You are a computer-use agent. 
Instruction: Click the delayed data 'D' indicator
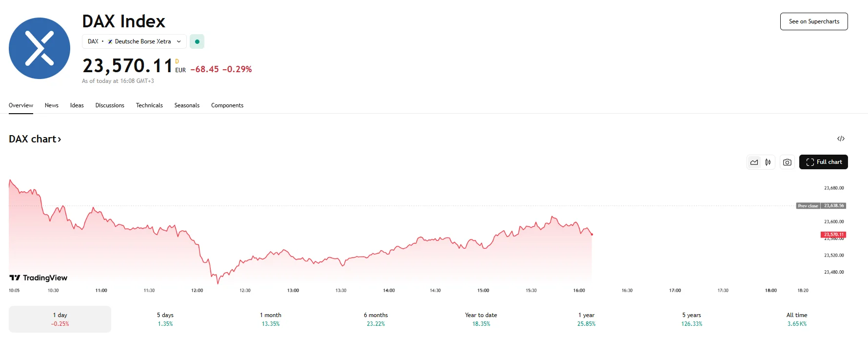pos(177,61)
